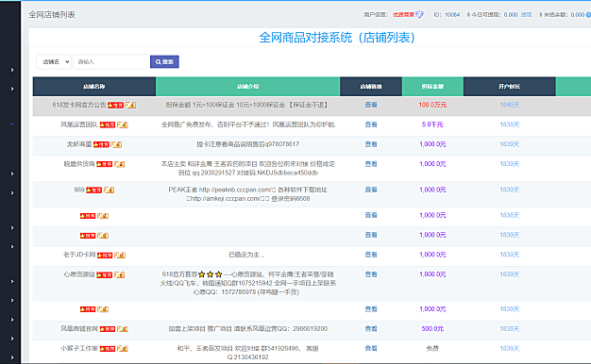This screenshot has width=591, height=364.
Task: Click the 已稳定为主 description text
Action: point(246,255)
